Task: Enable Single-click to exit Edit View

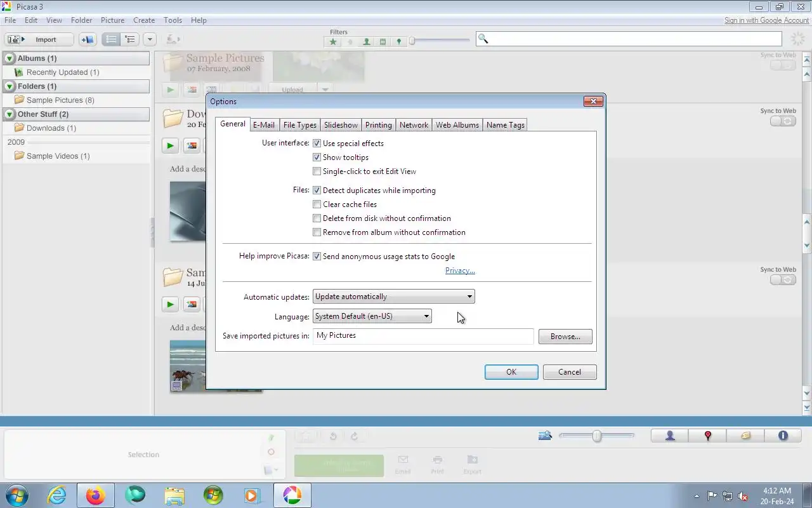Action: (317, 171)
